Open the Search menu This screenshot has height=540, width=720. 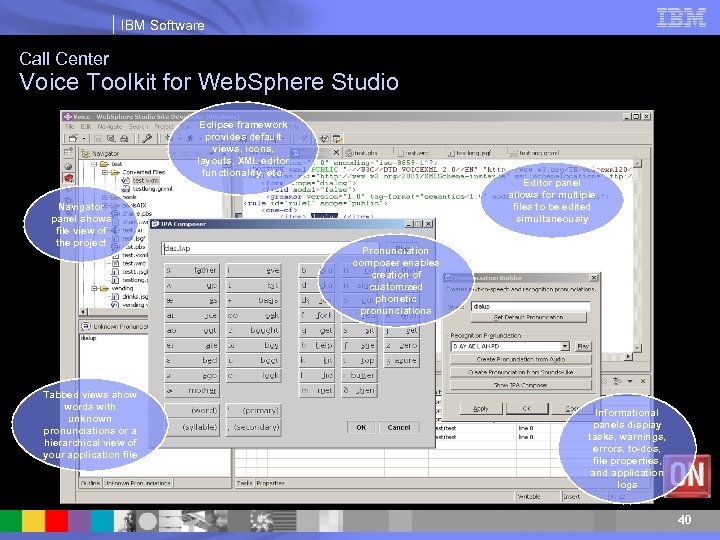click(x=138, y=126)
